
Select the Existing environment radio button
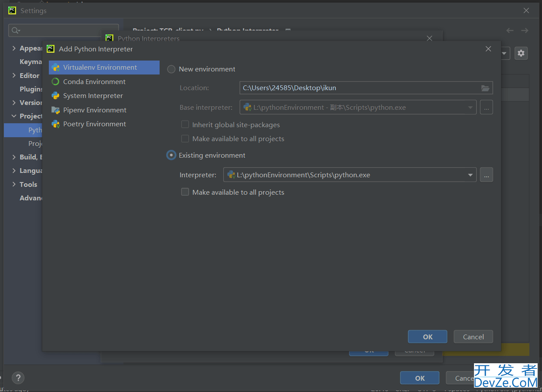[171, 155]
